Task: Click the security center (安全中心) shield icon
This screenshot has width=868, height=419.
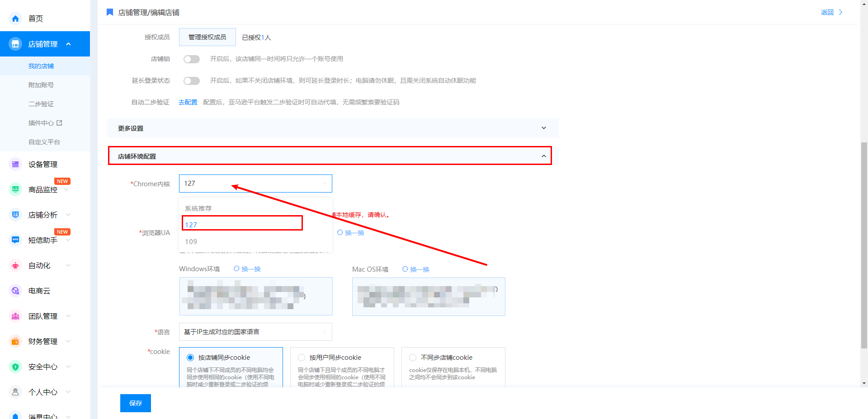Action: point(15,367)
